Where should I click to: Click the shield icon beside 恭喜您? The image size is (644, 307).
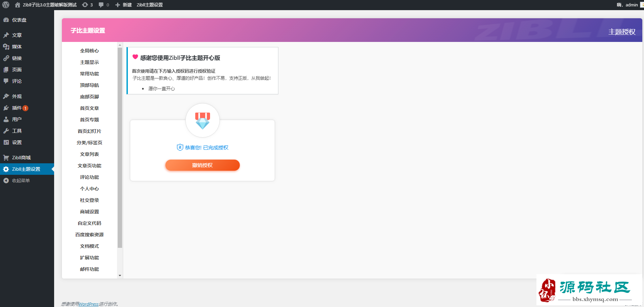coord(180,147)
